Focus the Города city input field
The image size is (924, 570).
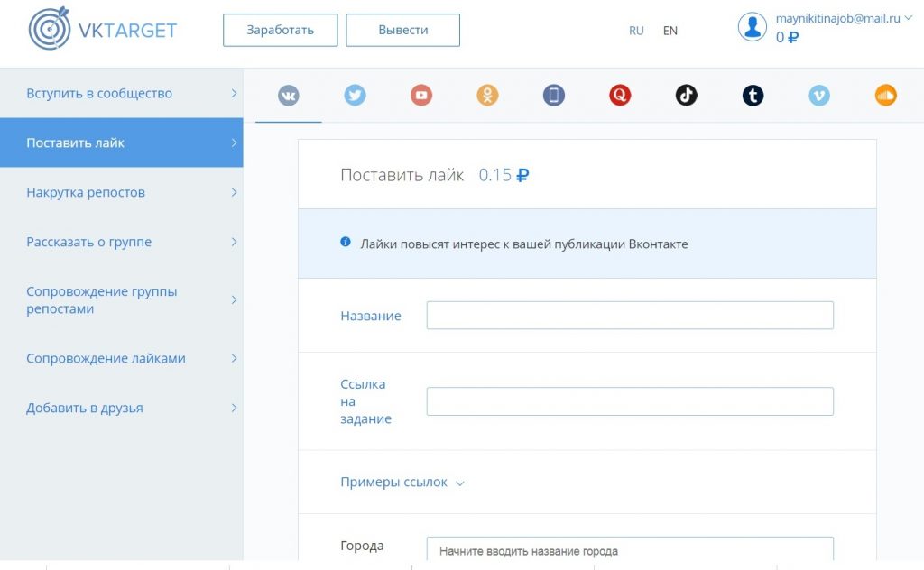point(630,548)
